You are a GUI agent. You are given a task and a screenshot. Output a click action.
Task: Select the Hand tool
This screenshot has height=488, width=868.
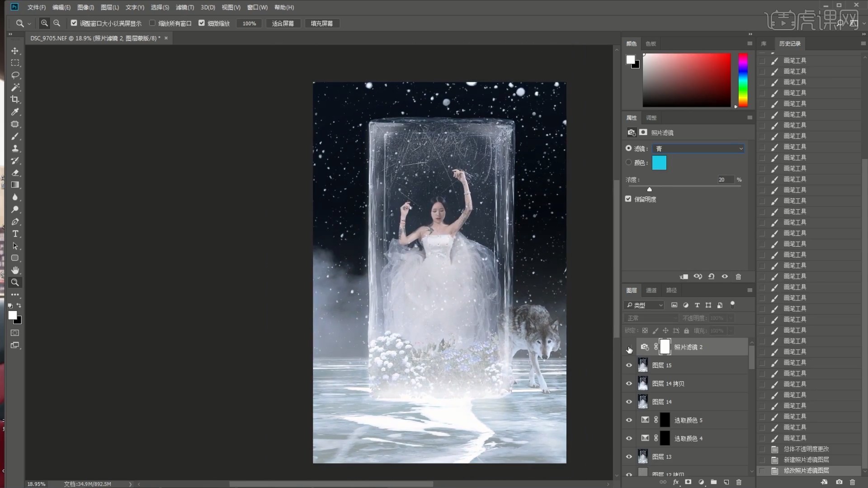tap(15, 270)
